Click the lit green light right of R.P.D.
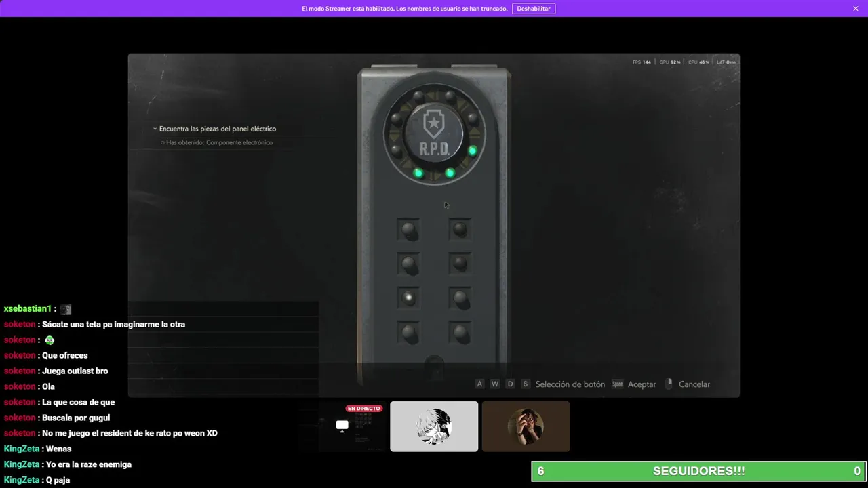 click(472, 150)
